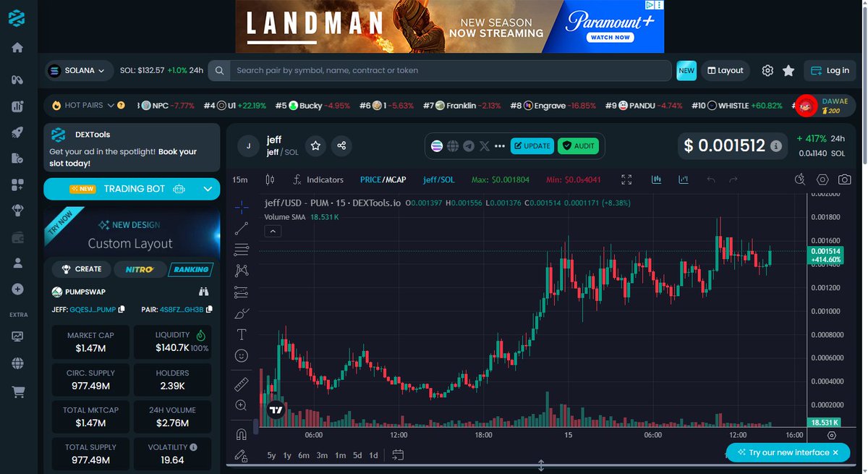Toggle the second candle chart mode icon
Screen dimensions: 868x474
click(x=683, y=179)
